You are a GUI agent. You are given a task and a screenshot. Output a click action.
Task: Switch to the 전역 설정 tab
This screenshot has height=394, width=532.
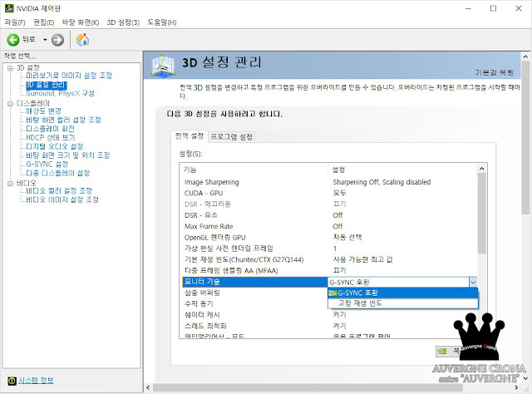(189, 136)
